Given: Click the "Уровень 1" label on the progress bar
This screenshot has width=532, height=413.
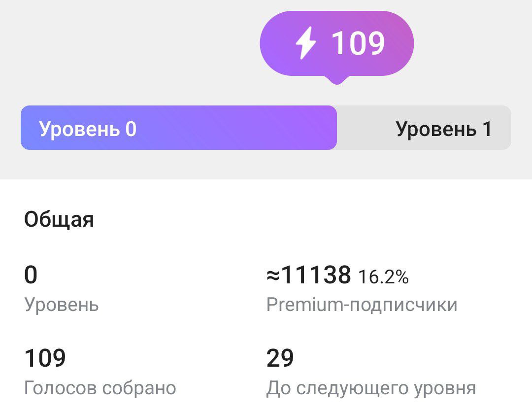Looking at the screenshot, I should pos(443,129).
